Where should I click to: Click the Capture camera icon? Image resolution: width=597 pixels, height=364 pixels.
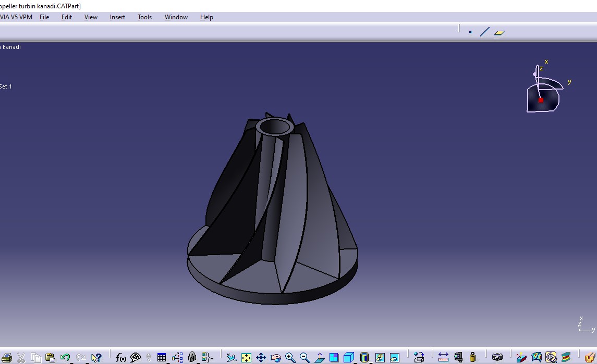[497, 358]
